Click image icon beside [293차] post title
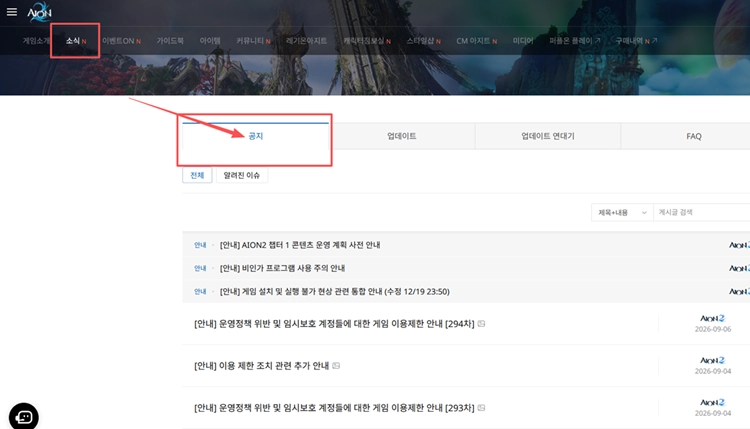 point(481,408)
